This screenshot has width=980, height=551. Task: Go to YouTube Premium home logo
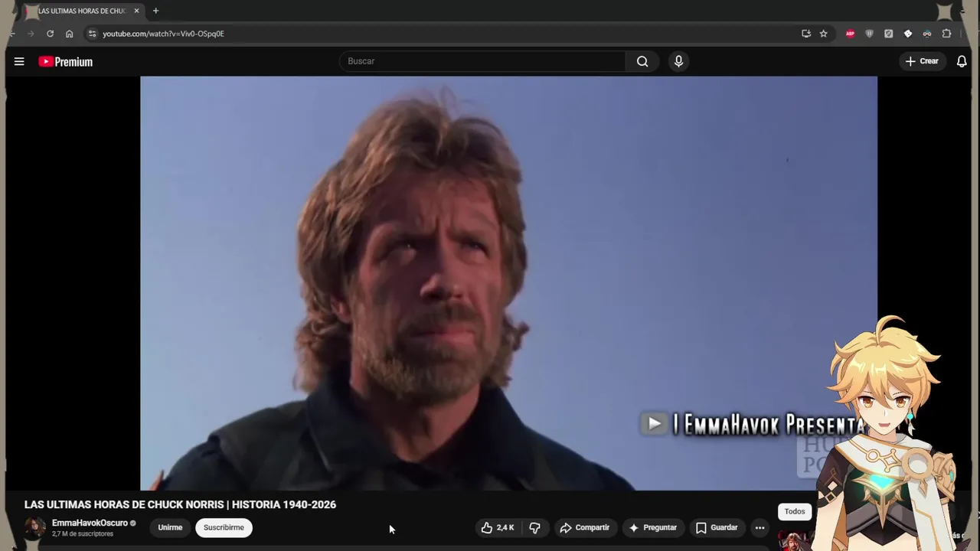[66, 62]
